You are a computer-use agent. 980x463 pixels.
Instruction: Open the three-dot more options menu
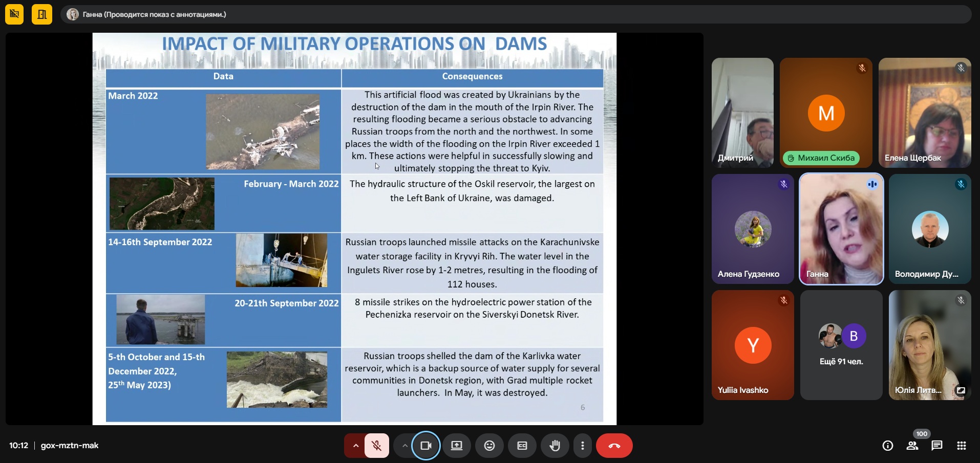pyautogui.click(x=582, y=446)
